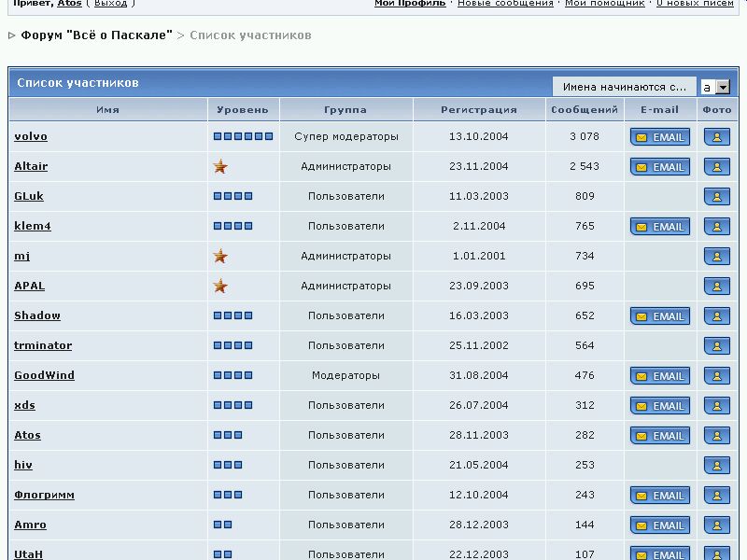Expand the triangle before the forum breadcrumb
This screenshot has height=560, width=747.
(12, 35)
